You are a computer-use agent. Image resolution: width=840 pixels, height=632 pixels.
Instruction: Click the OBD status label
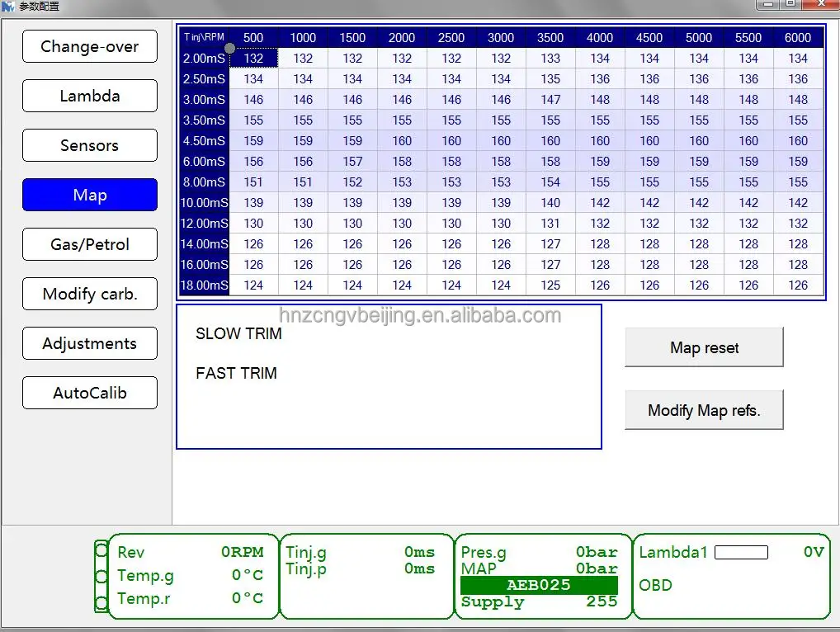coord(655,586)
